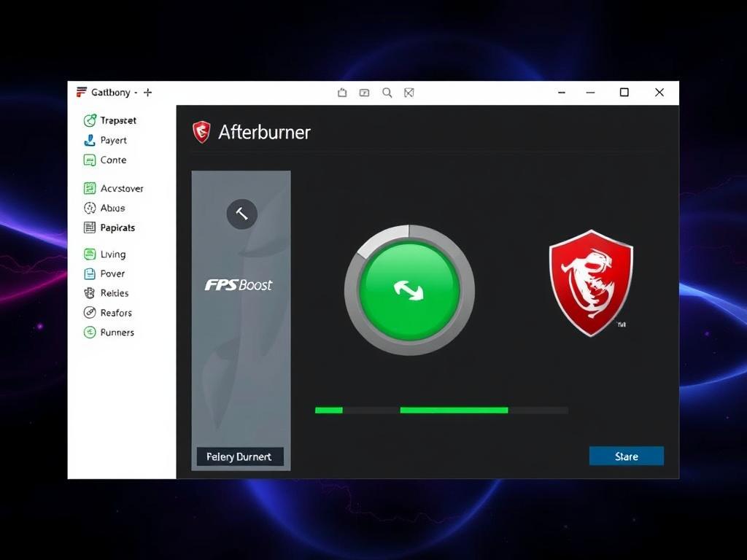This screenshot has width=747, height=560.
Task: Open the Trapstet menu entry
Action: [118, 120]
